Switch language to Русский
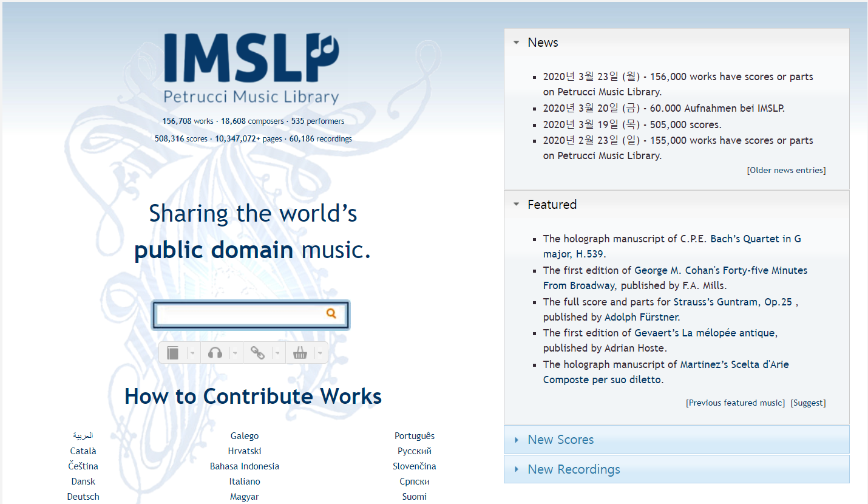The image size is (868, 504). click(x=415, y=451)
